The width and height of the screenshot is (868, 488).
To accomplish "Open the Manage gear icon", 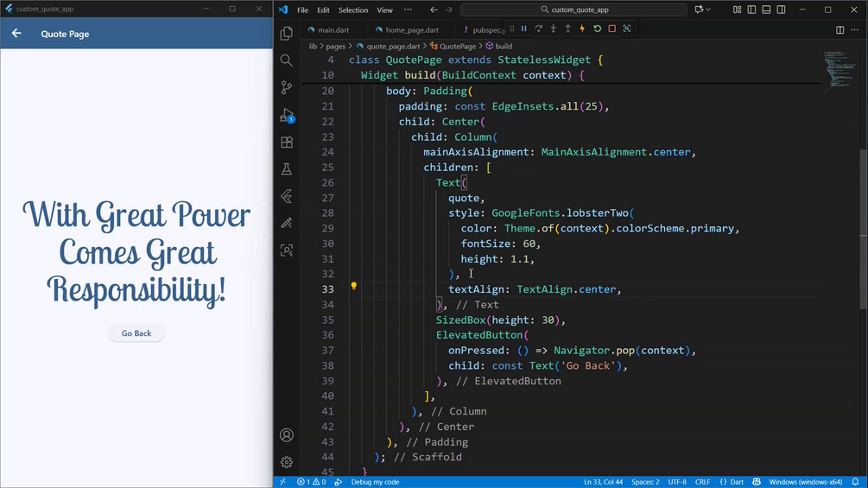I will (x=286, y=462).
